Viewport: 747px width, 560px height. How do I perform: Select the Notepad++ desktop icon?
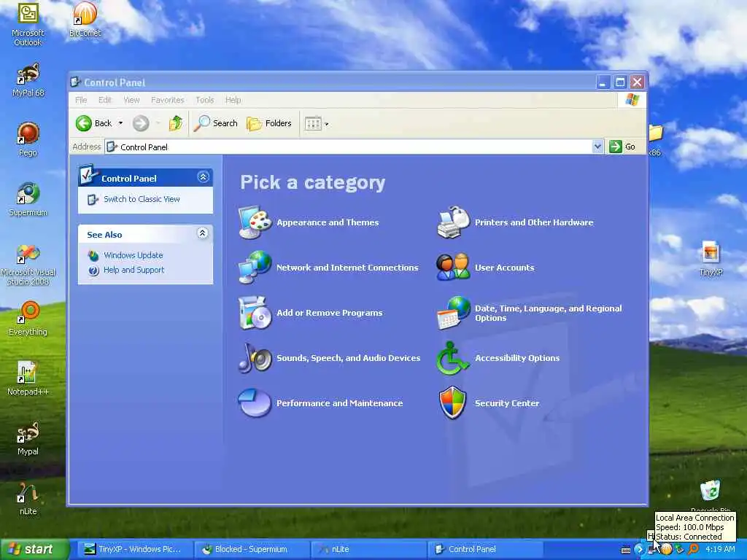tap(28, 378)
